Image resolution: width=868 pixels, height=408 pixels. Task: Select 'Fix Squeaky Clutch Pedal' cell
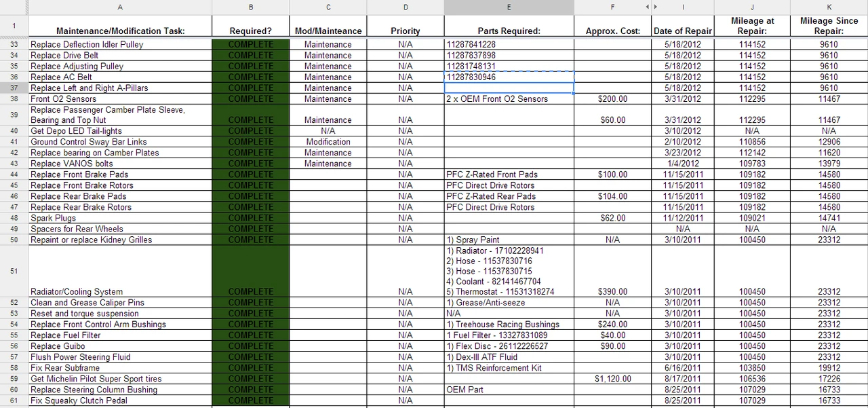point(120,401)
